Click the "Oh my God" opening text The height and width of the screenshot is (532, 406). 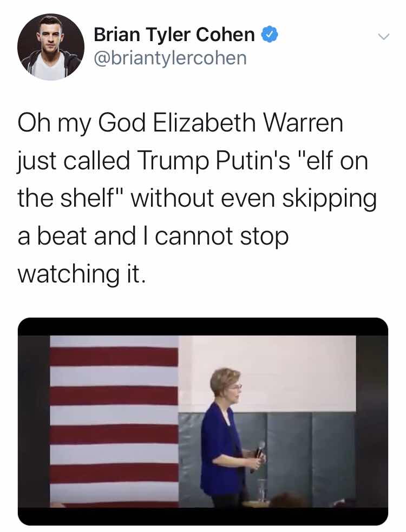coord(82,123)
